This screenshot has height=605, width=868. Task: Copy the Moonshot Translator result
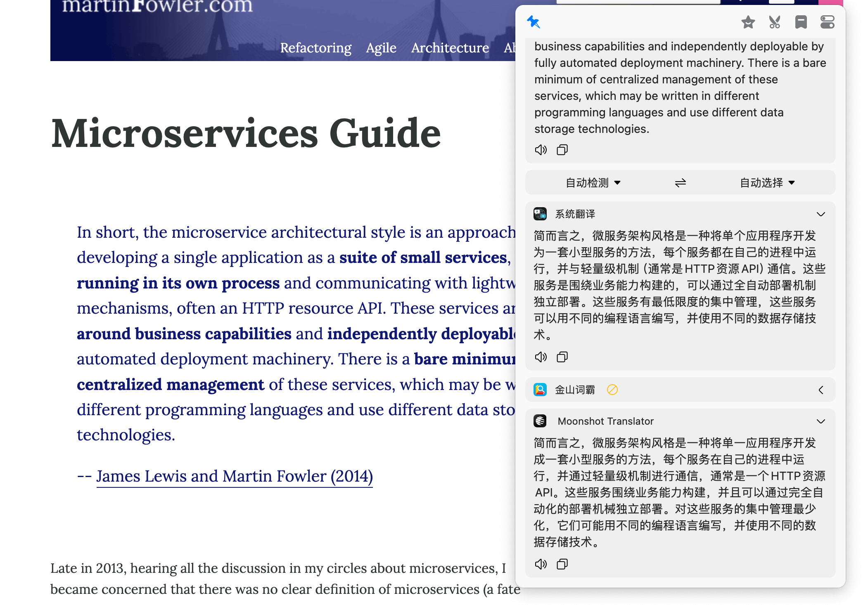pos(562,564)
